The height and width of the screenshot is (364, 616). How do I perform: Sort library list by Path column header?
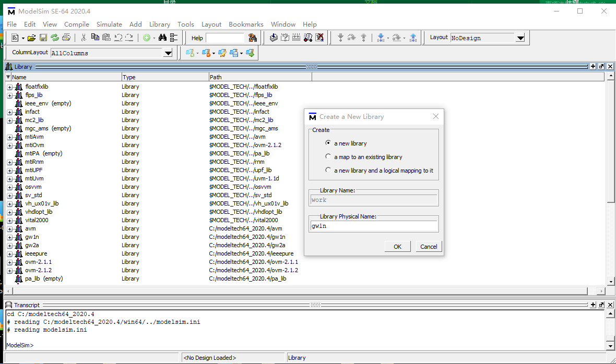260,77
